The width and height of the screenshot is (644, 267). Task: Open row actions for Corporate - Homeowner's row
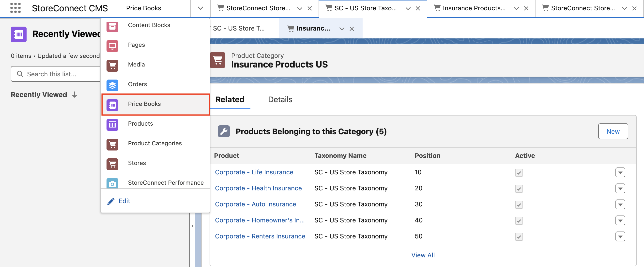coord(620,220)
